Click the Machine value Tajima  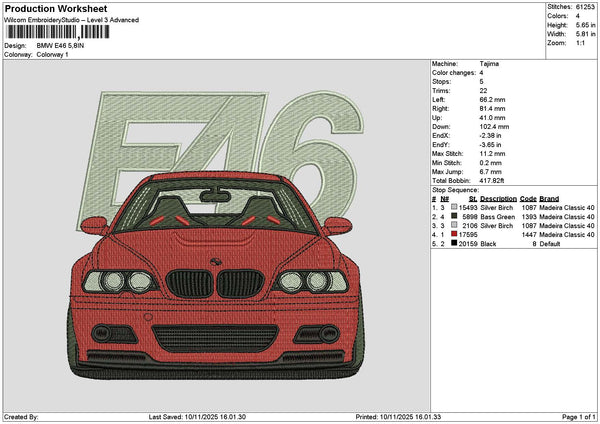(490, 63)
